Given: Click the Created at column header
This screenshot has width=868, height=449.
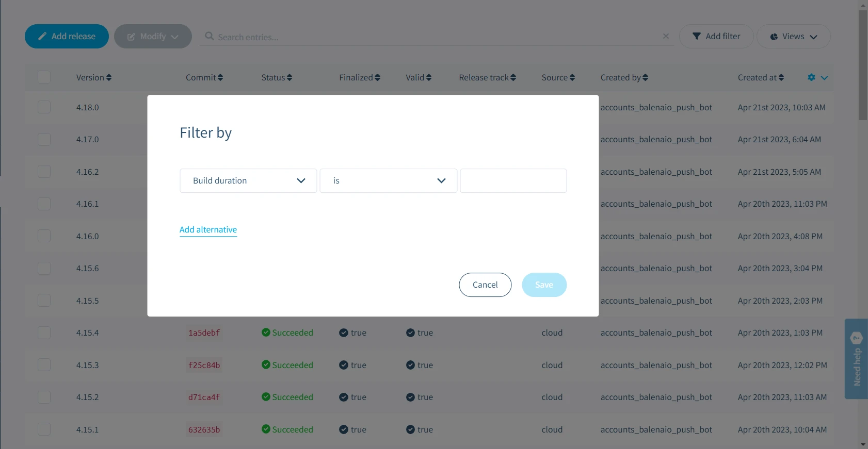Looking at the screenshot, I should (x=757, y=78).
